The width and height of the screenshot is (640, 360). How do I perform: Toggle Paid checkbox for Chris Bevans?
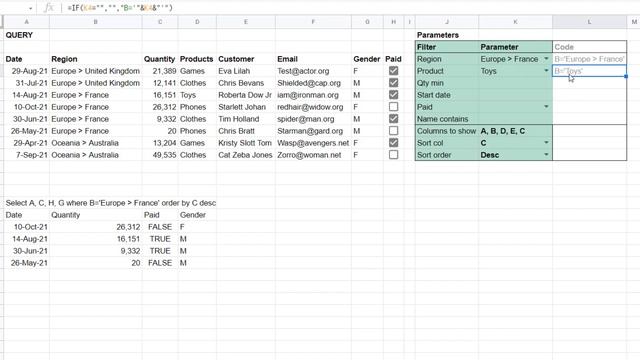393,83
